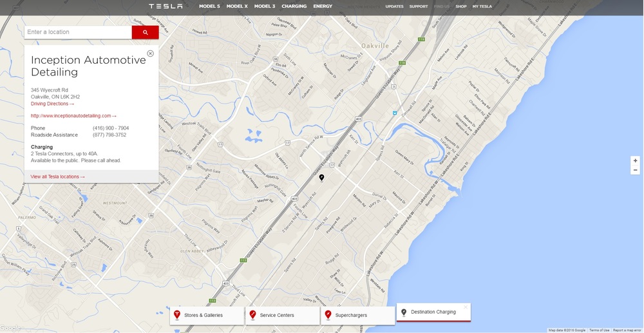Click the Enter a location search field

click(x=78, y=32)
